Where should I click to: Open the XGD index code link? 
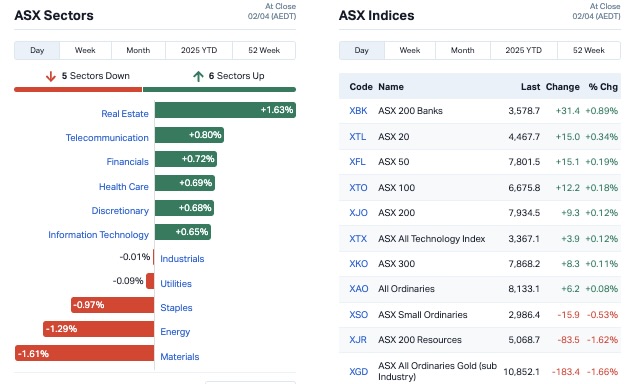358,372
